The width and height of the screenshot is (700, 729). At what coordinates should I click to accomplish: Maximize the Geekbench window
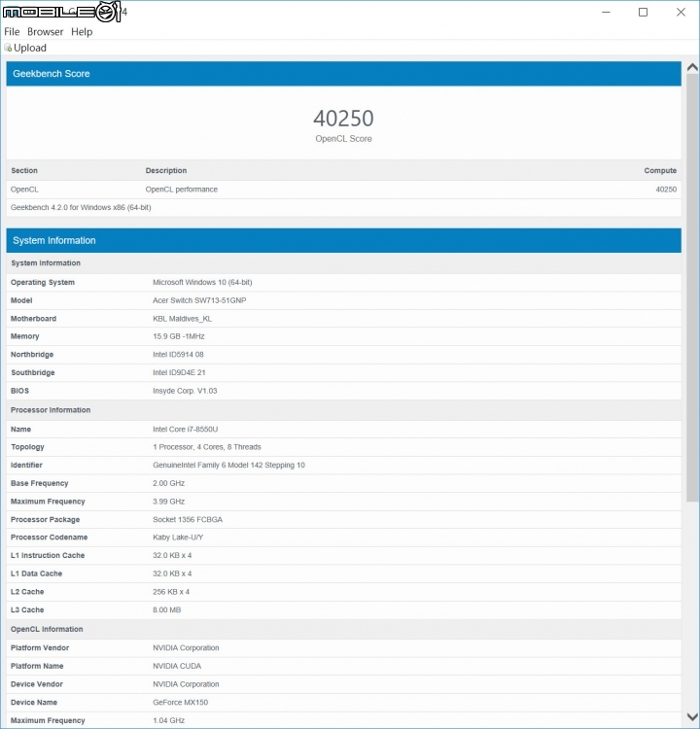pos(643,12)
